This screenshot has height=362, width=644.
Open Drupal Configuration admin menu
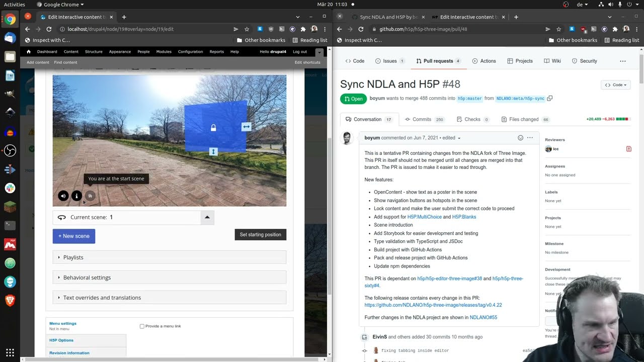click(x=190, y=52)
